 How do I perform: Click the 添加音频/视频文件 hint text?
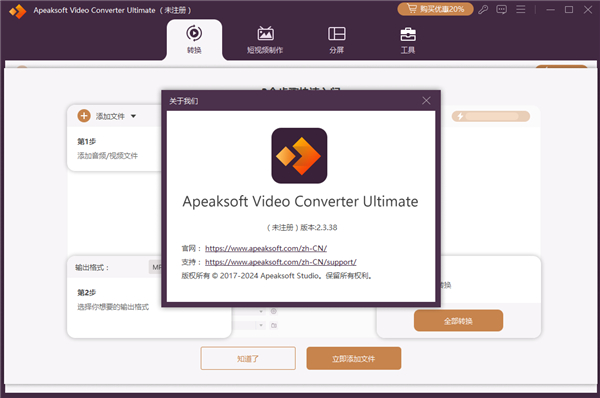108,156
